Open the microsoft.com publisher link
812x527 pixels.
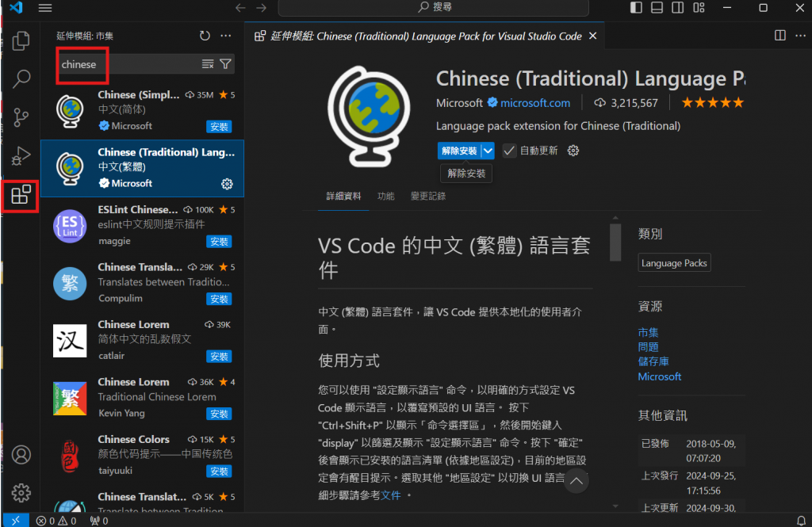coord(535,103)
